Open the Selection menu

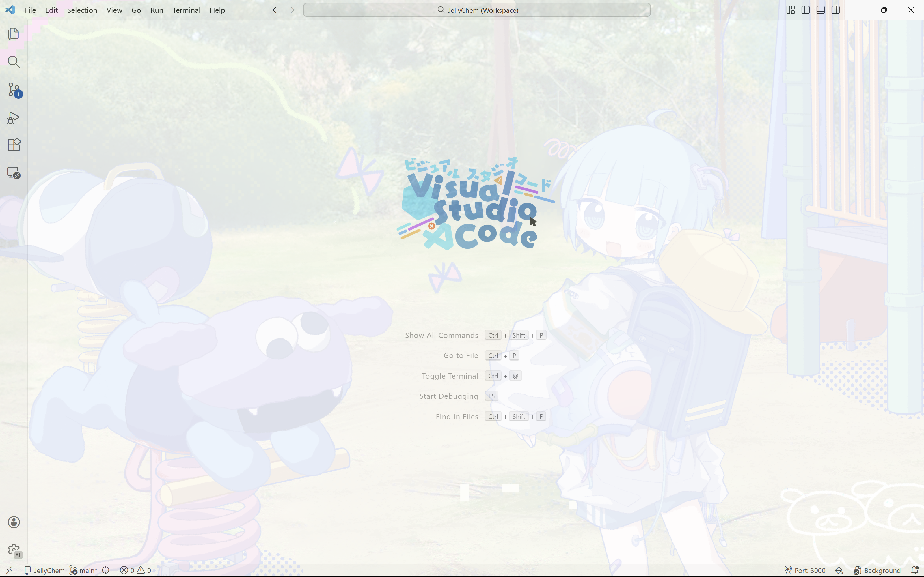(x=82, y=10)
